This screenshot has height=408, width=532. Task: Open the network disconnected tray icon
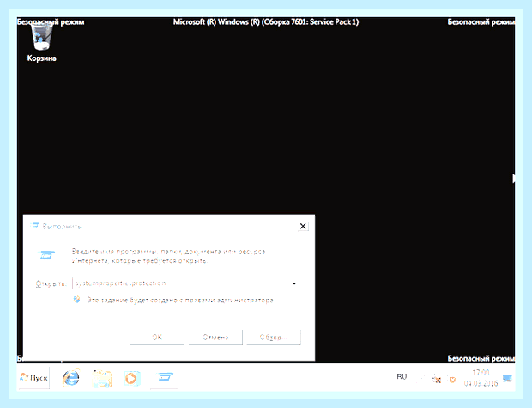(x=436, y=379)
